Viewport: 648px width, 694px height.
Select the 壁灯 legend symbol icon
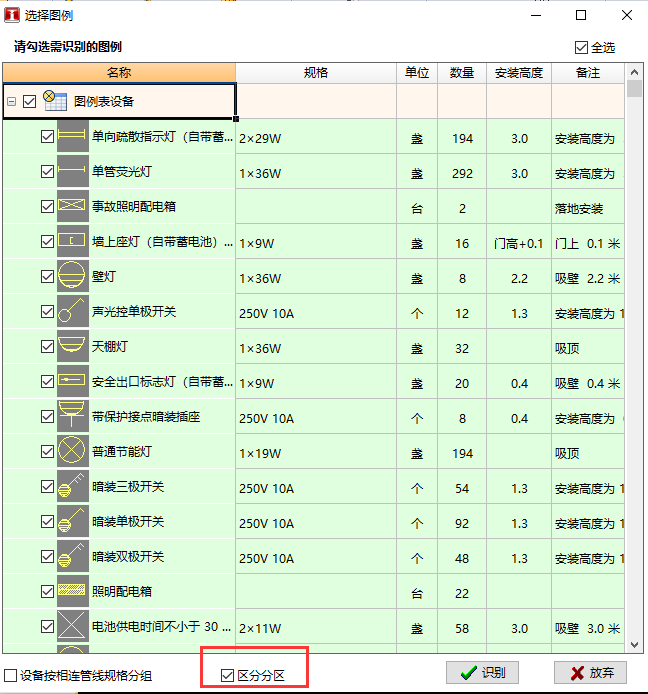[73, 277]
